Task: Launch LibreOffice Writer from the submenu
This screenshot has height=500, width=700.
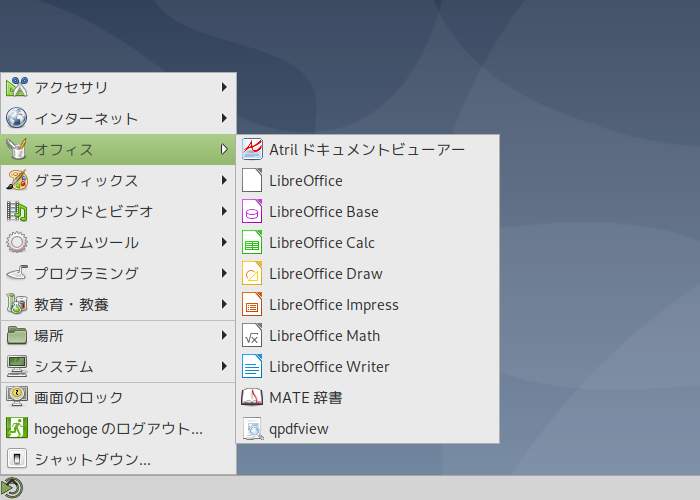Action: [x=367, y=367]
